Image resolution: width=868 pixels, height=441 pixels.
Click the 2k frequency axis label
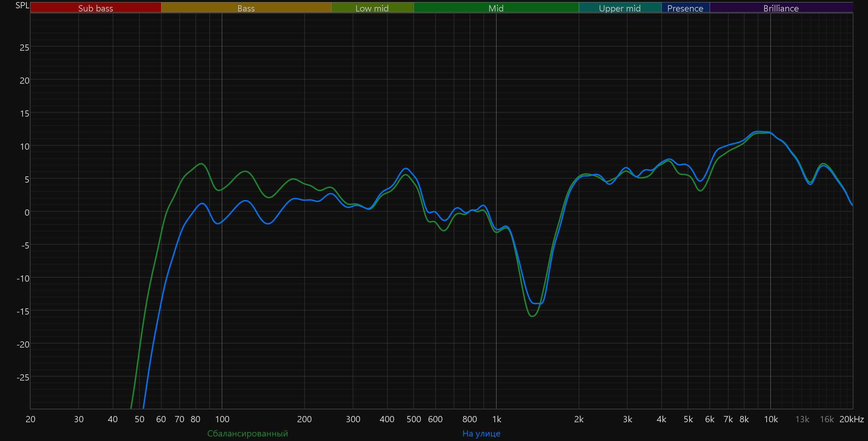(579, 419)
